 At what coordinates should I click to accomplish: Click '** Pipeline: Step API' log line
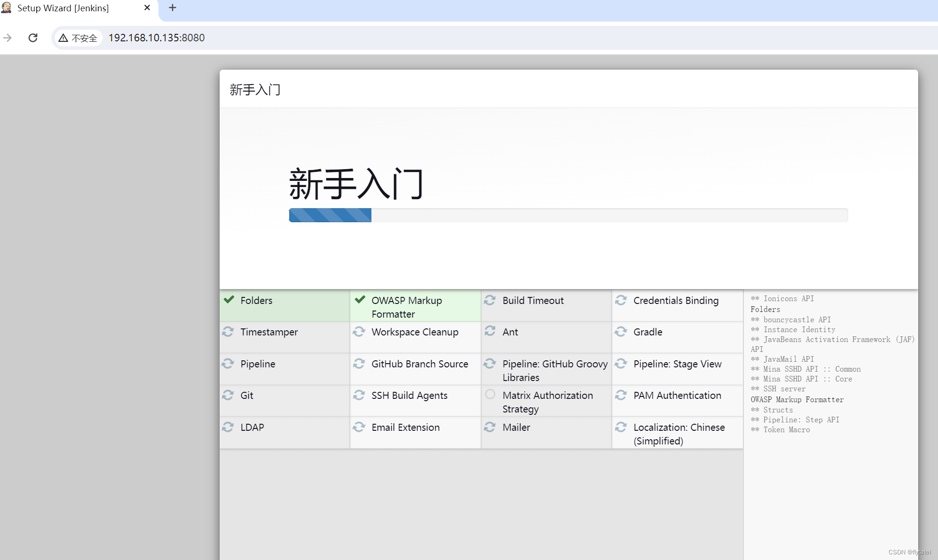795,420
